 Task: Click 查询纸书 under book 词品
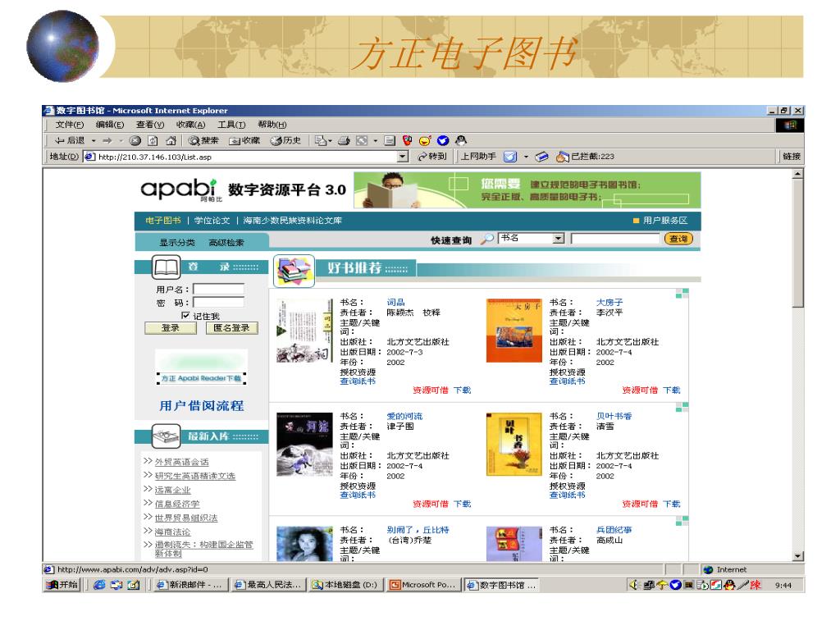pyautogui.click(x=358, y=381)
